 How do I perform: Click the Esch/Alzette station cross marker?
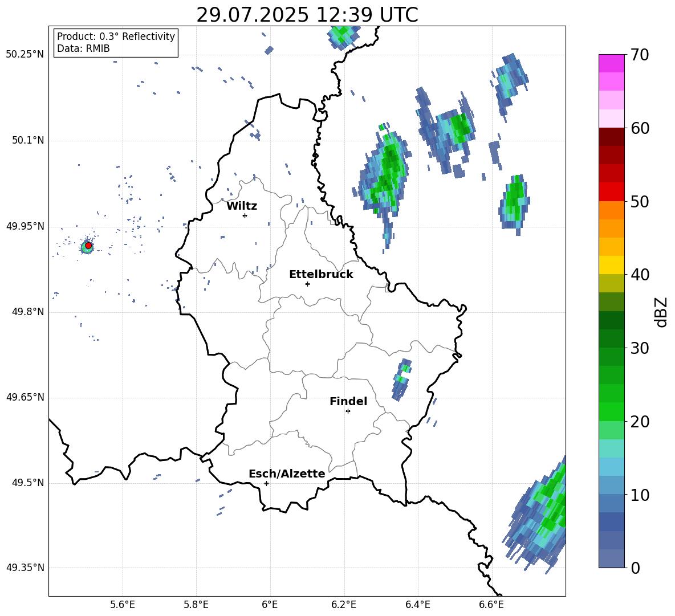(x=266, y=483)
